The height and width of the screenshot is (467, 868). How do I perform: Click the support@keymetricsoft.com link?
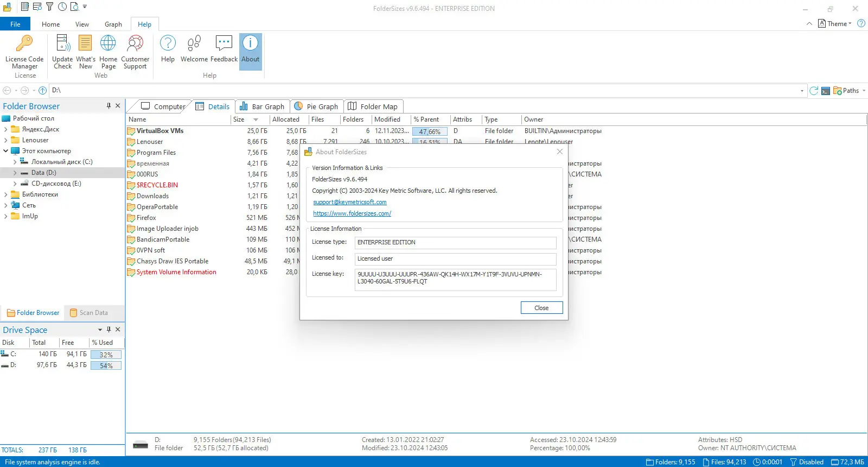350,202
